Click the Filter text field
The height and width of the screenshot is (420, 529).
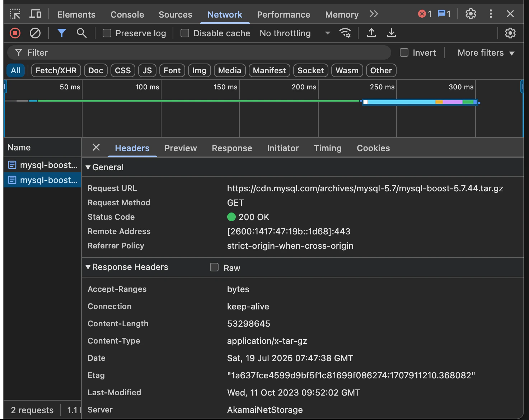pyautogui.click(x=199, y=53)
